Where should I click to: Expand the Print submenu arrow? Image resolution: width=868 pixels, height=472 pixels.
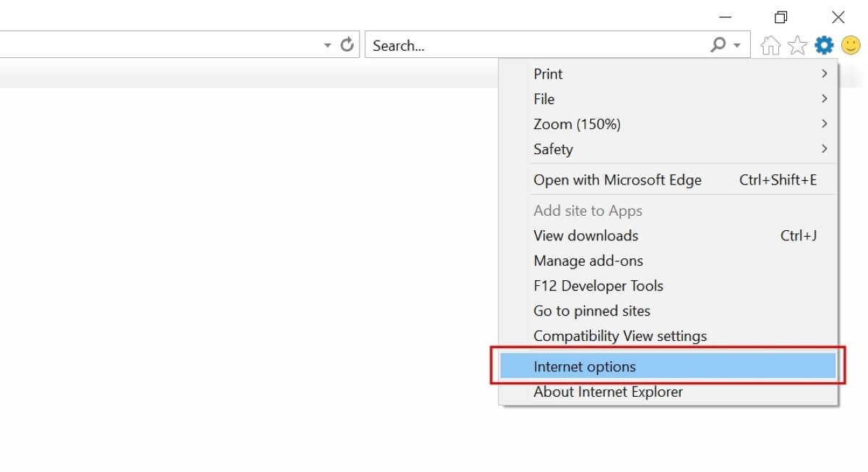point(824,73)
